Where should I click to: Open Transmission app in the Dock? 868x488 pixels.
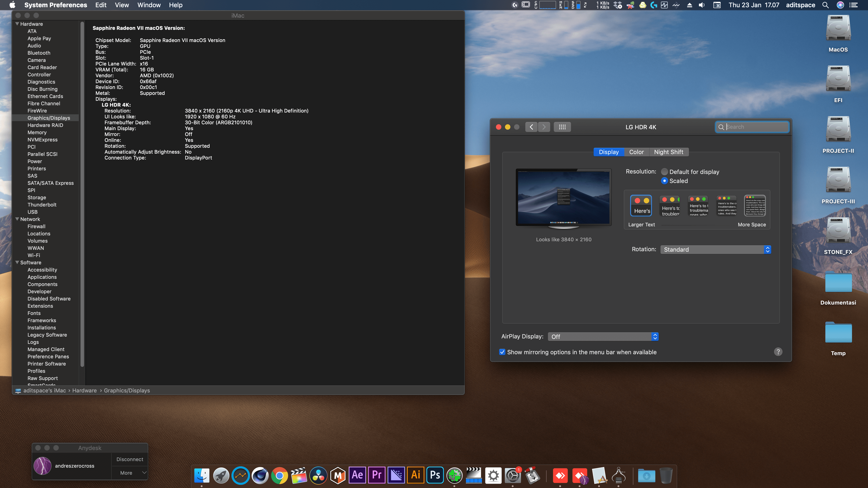pyautogui.click(x=532, y=476)
